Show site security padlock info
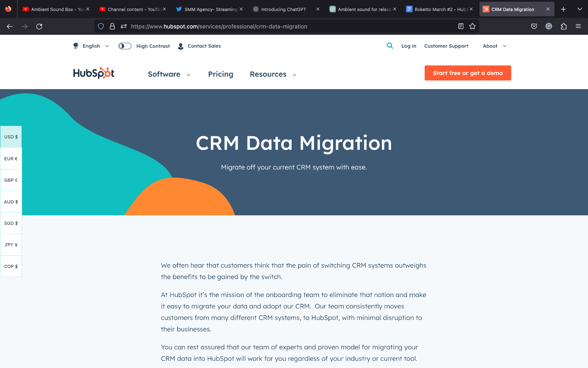The image size is (588, 368). 112,26
